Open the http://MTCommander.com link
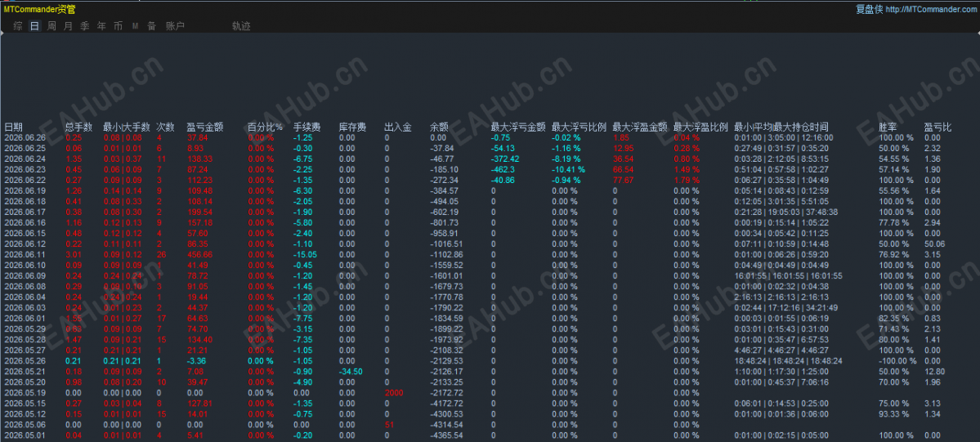 (x=931, y=9)
